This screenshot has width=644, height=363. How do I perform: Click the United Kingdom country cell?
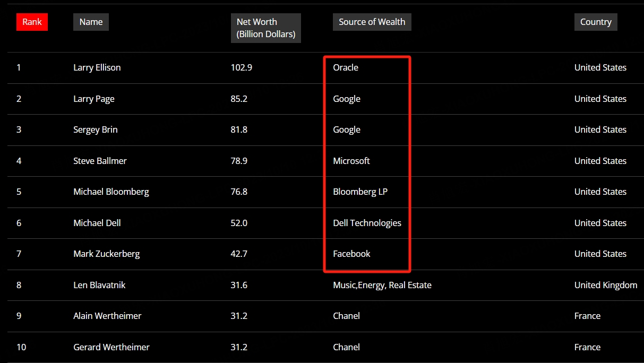point(606,285)
